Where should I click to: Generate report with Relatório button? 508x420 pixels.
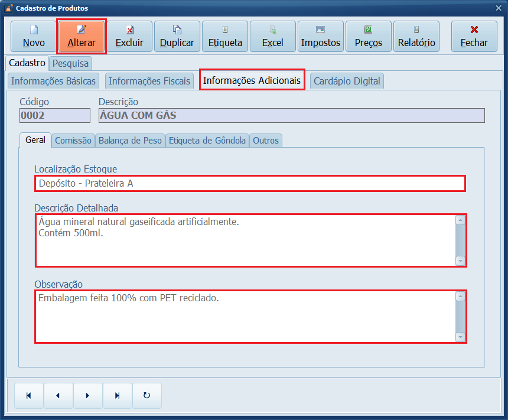pos(416,37)
